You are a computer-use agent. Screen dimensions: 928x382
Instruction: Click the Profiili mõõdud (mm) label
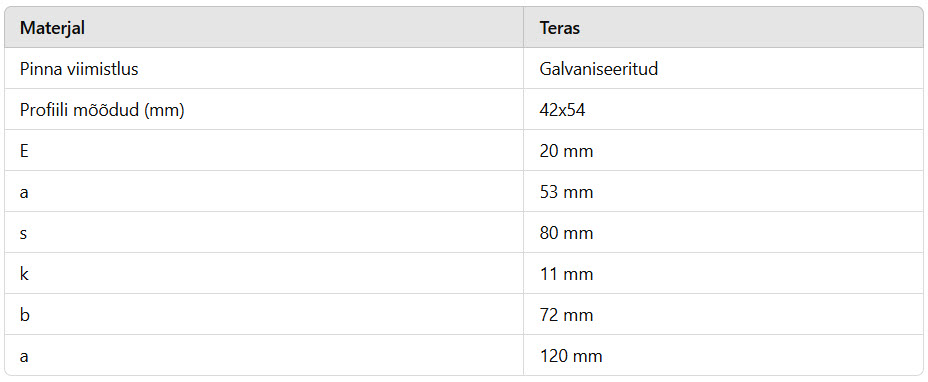click(102, 111)
